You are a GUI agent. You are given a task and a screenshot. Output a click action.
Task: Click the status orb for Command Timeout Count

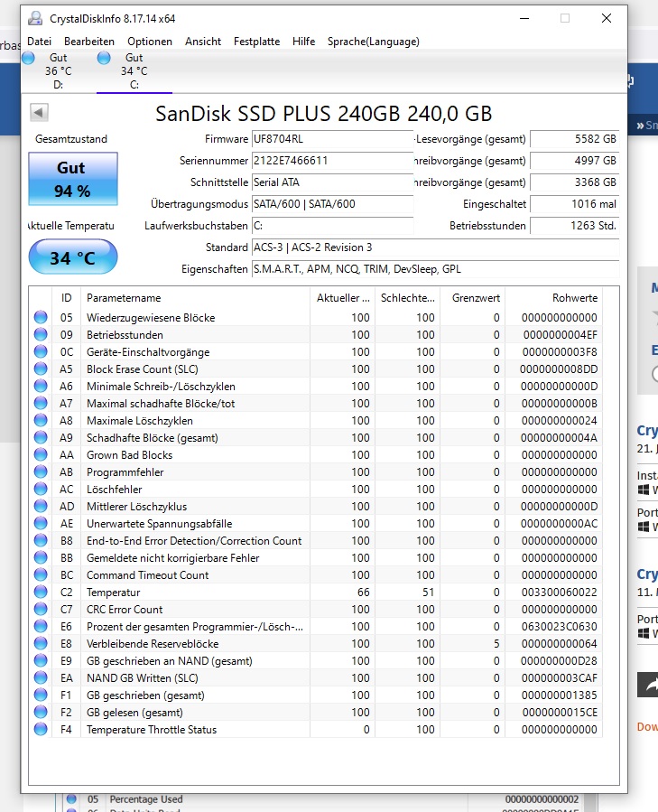tap(41, 574)
